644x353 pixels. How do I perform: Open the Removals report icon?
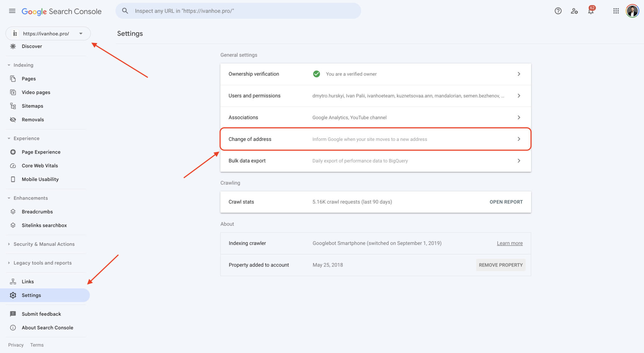click(13, 120)
